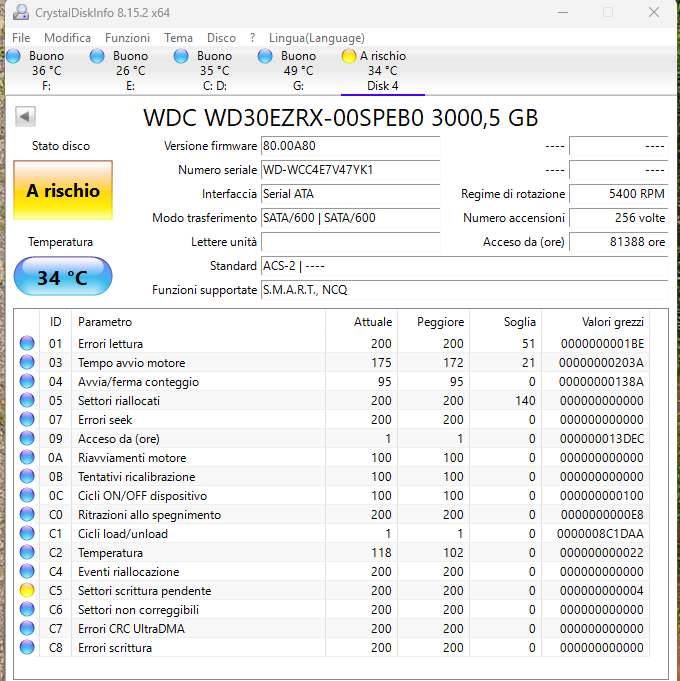This screenshot has width=680, height=681.
Task: Click the status orb for Eventi riallocazione
Action: [x=27, y=572]
